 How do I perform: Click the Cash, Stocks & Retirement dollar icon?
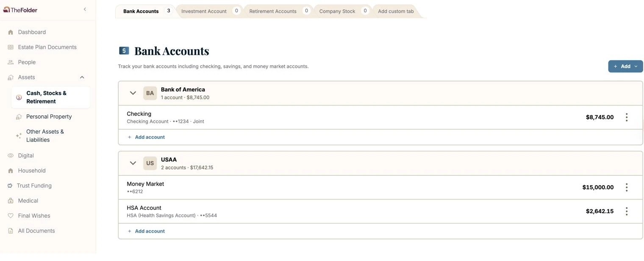click(19, 97)
